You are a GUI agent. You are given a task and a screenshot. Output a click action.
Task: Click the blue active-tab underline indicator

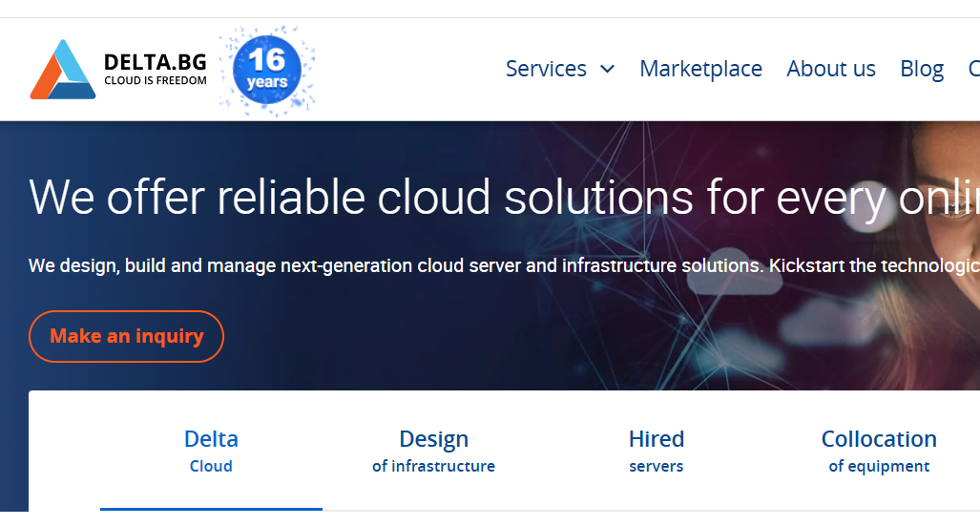click(211, 509)
